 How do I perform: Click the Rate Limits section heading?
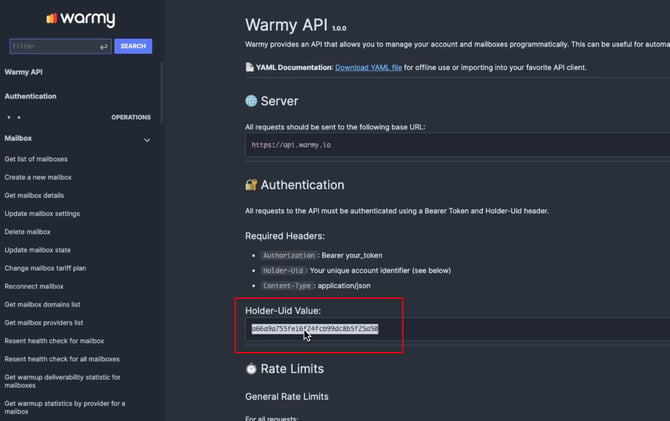click(292, 368)
